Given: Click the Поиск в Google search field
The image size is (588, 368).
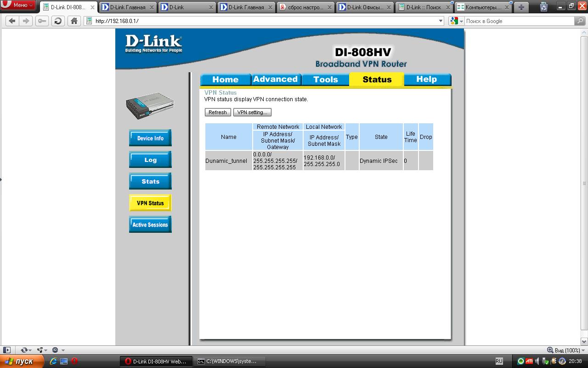Looking at the screenshot, I should click(x=519, y=21).
